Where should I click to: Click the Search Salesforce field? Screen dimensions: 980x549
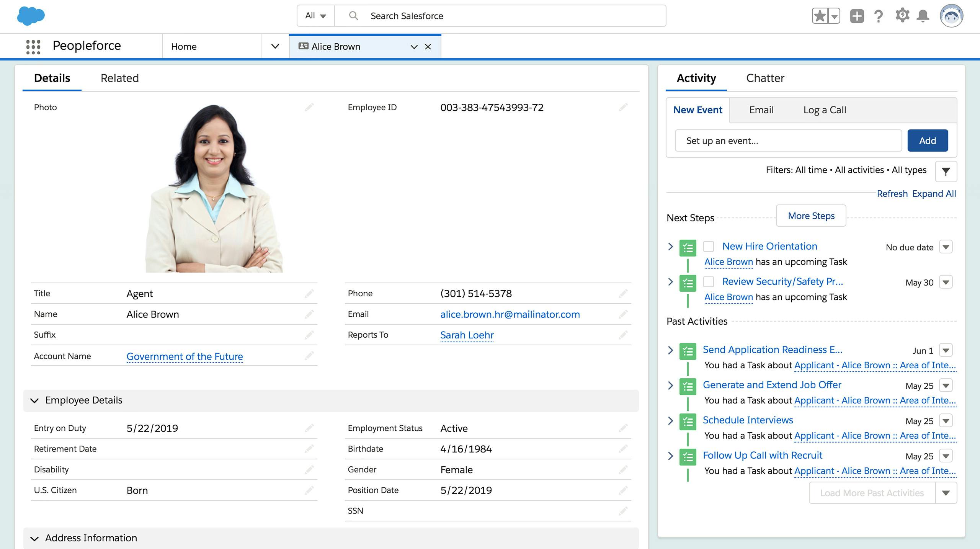click(500, 16)
